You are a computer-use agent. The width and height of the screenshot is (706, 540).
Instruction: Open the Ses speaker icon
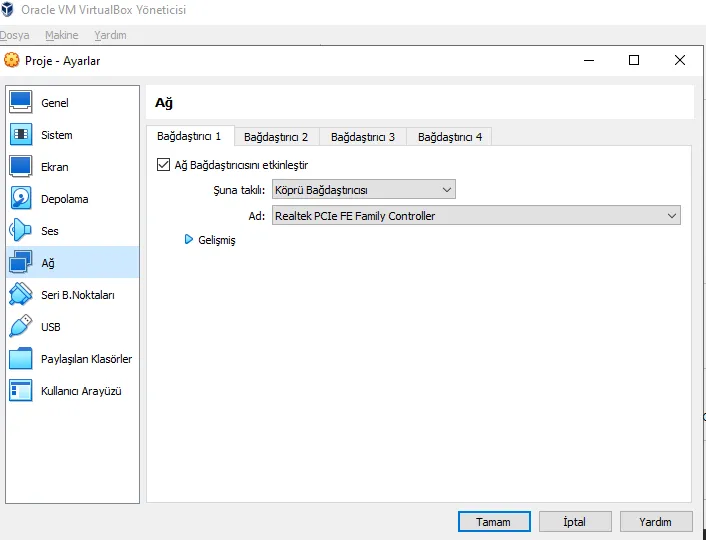(20, 230)
